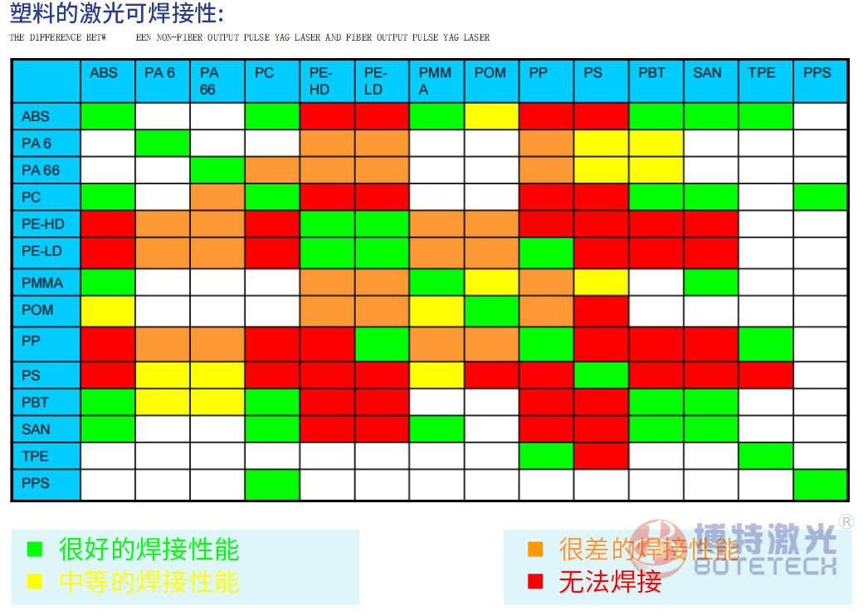Click green cell at PA 6 row, PA 6 column

[163, 144]
